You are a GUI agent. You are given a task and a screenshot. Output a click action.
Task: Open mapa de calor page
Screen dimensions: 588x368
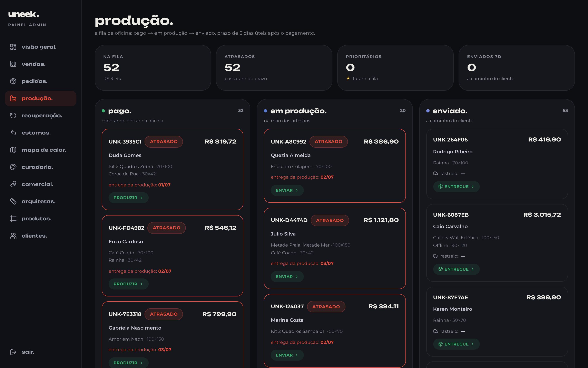click(x=41, y=150)
